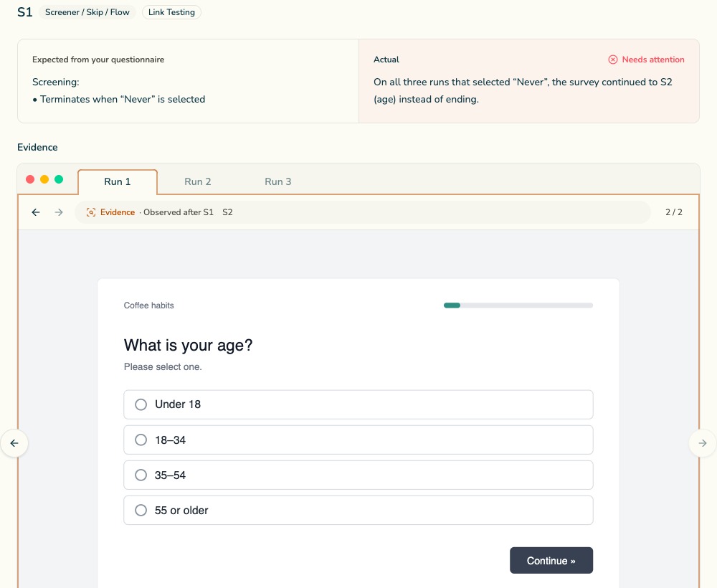Click the 'Observed after S1' label
This screenshot has width=717, height=588.
179,212
